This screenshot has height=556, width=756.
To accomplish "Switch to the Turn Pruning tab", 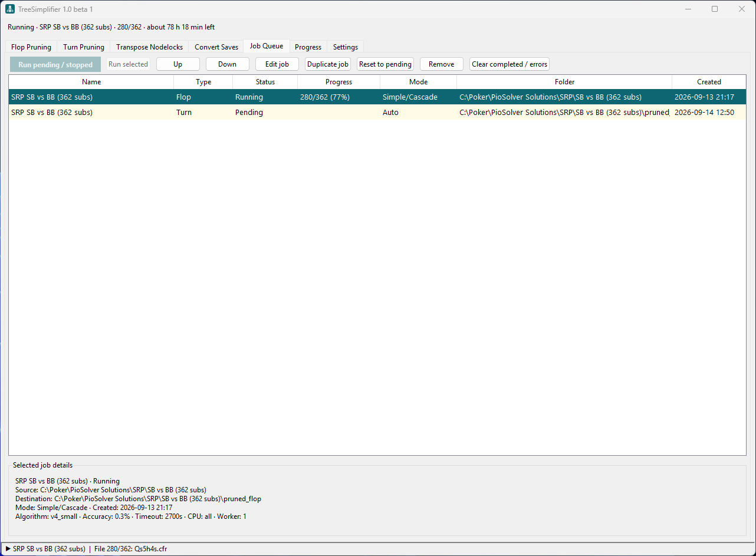I will pos(84,47).
